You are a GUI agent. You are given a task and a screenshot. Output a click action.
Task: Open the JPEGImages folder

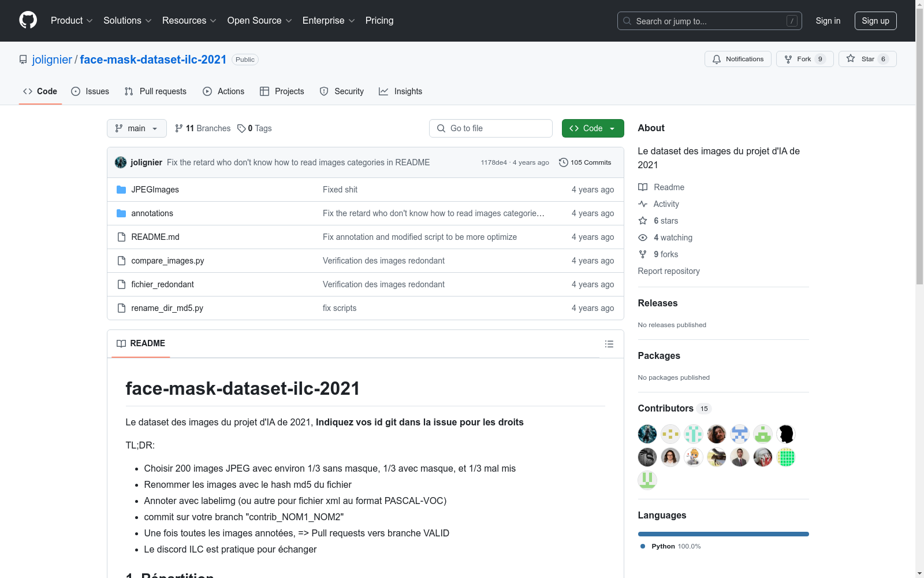[155, 190]
